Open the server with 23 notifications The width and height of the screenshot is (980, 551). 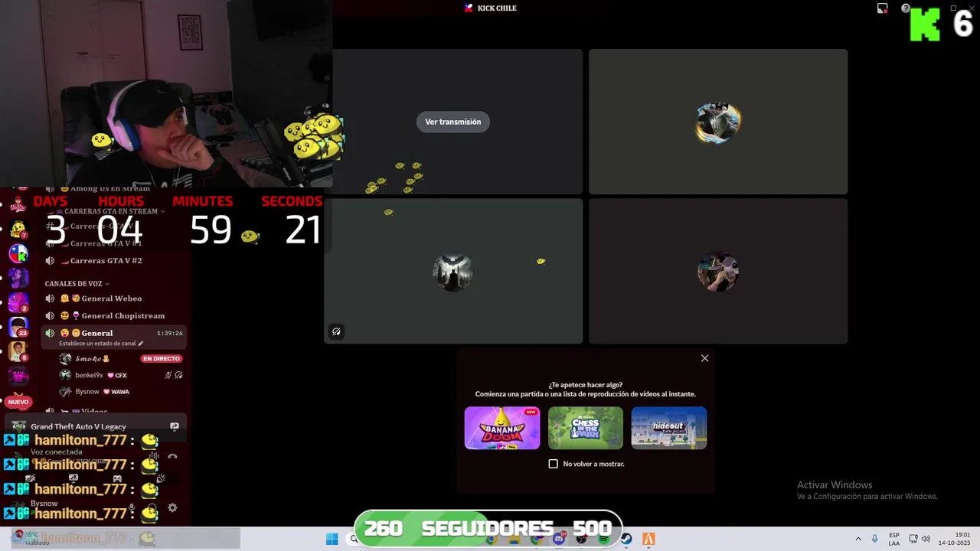pos(18,327)
